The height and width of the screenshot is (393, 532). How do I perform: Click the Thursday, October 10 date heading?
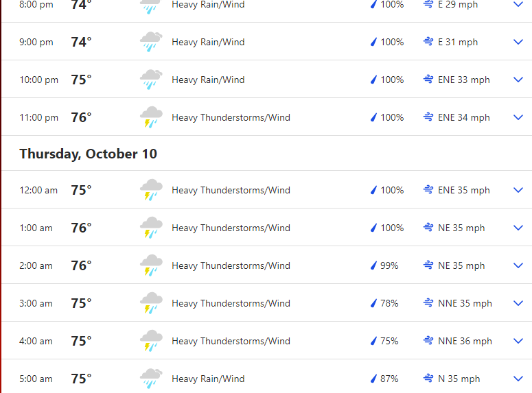tap(88, 154)
